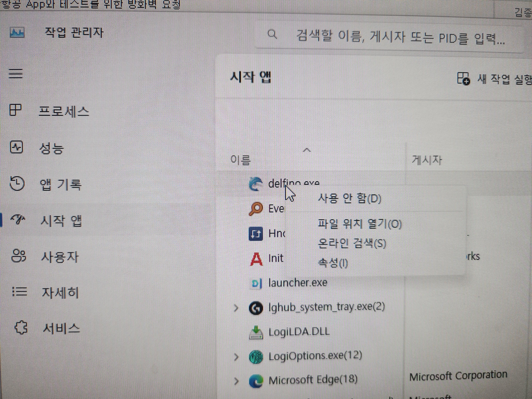Click the 자세히 details list icon
Image resolution: width=532 pixels, height=399 pixels.
19,292
